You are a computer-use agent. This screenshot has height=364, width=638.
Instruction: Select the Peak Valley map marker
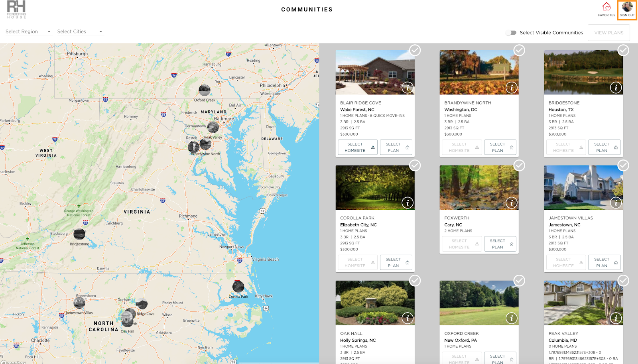(213, 128)
